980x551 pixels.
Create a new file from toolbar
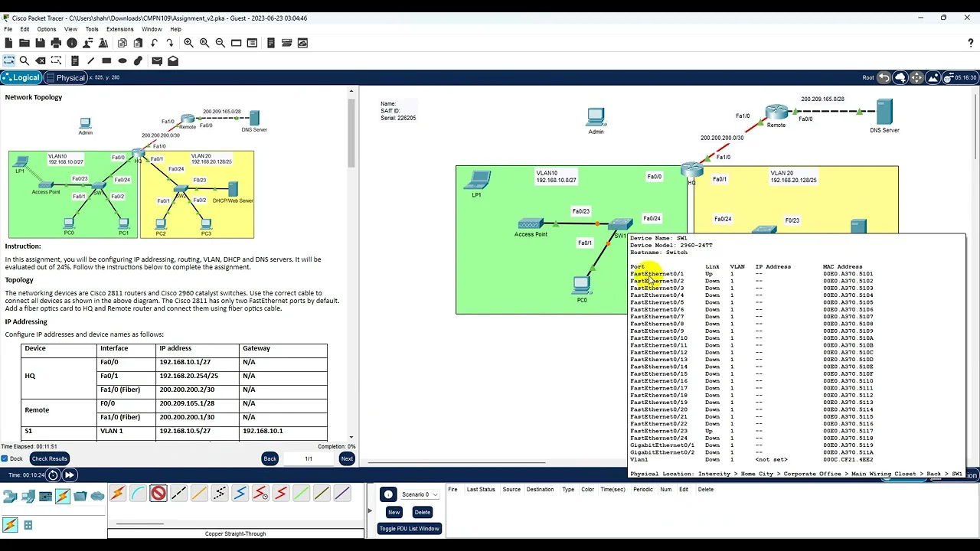pyautogui.click(x=8, y=43)
